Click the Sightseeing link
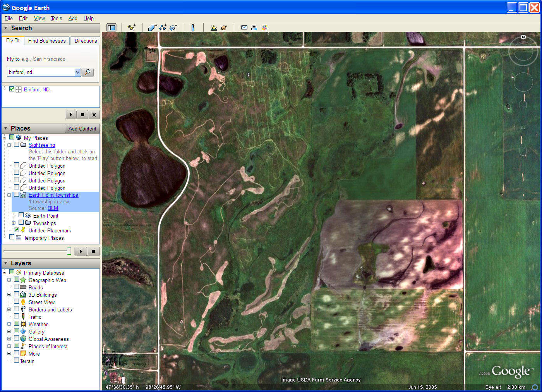 (x=42, y=145)
